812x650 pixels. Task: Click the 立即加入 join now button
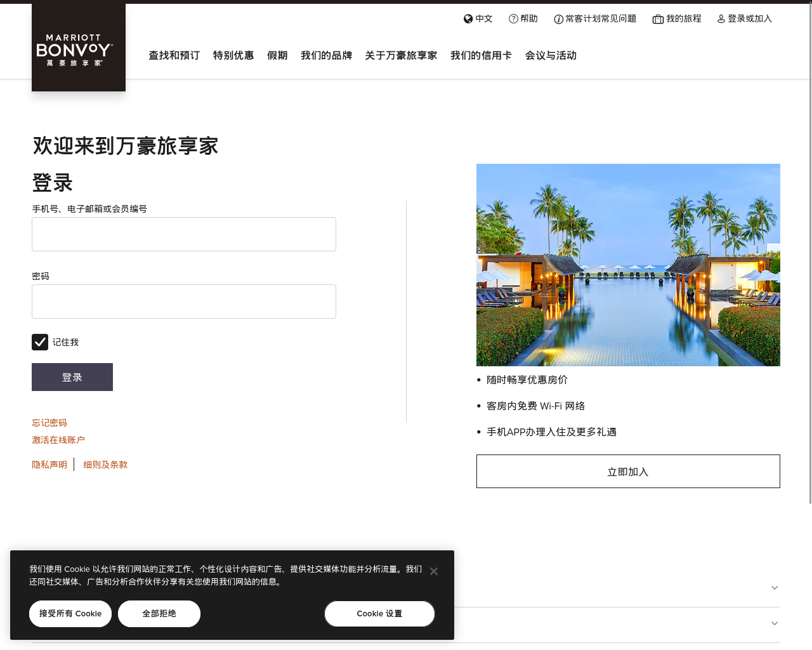point(628,472)
